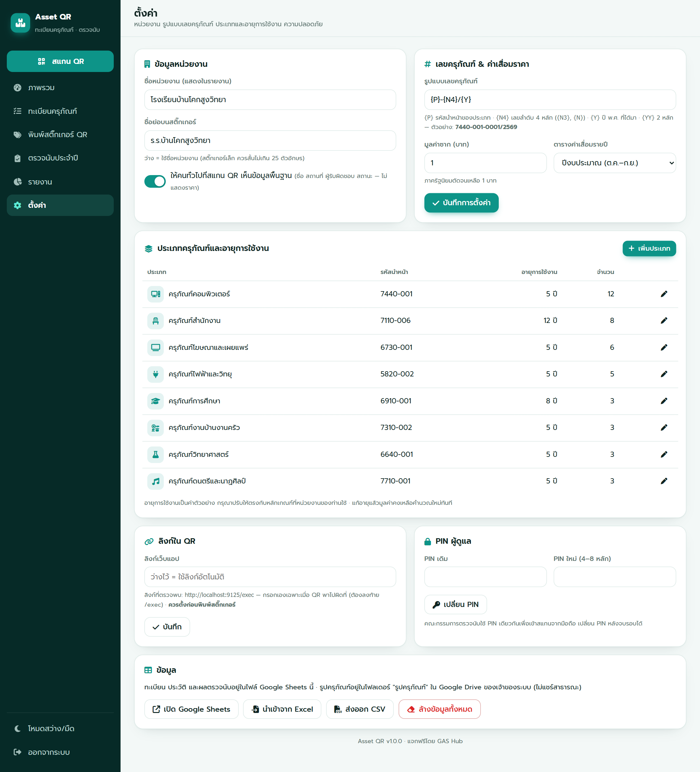Click the computer icon beside ครุภัณฑ์คอมพิวเตอร์

pyautogui.click(x=155, y=294)
